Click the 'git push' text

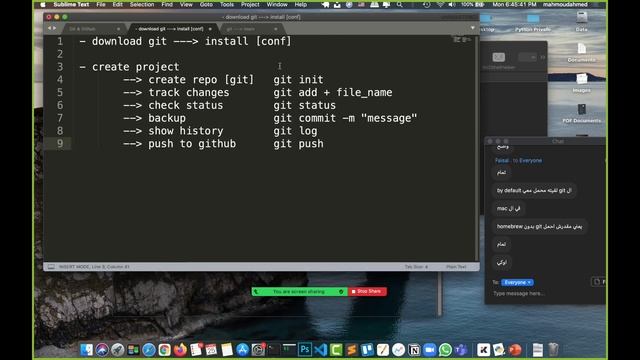(x=298, y=144)
